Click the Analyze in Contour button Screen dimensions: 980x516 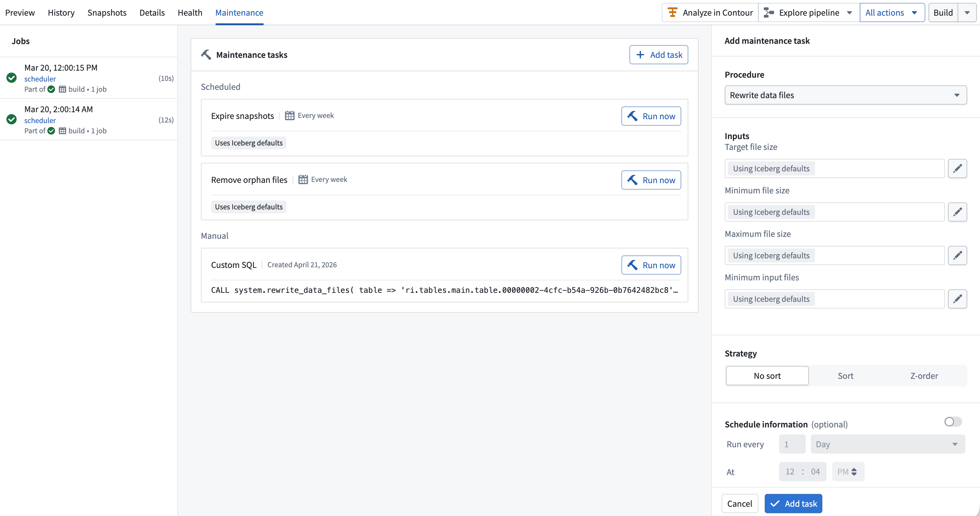710,12
